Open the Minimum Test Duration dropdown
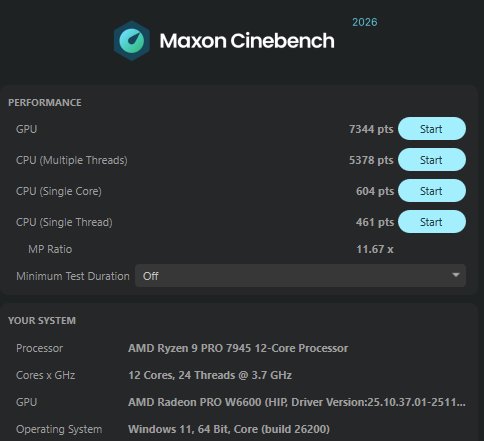Viewport: 484px width, 441px height. [300, 276]
